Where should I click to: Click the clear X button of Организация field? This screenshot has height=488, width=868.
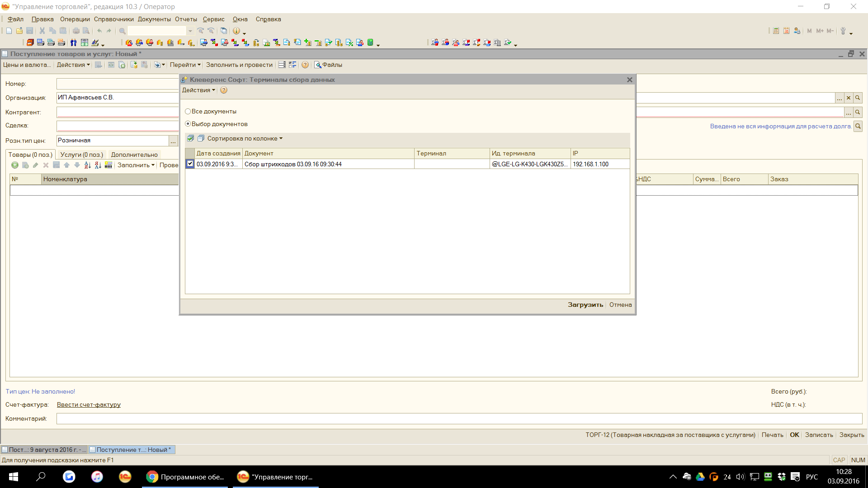click(x=849, y=98)
